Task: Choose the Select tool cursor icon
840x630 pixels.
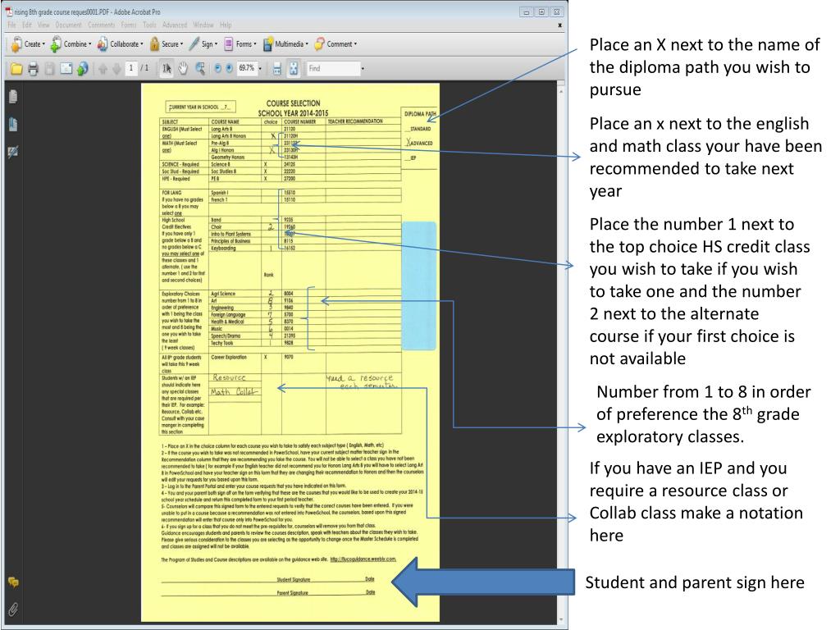Action: tap(167, 69)
